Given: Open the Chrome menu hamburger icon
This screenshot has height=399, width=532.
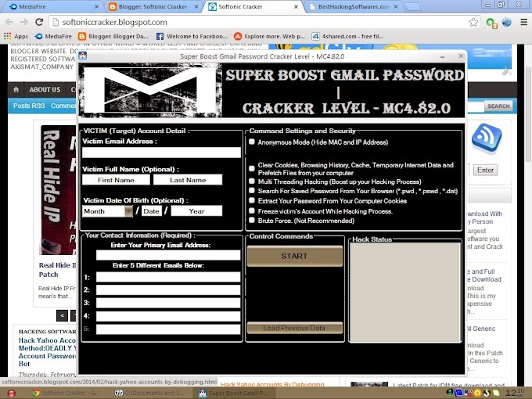Looking at the screenshot, I should click(x=524, y=22).
